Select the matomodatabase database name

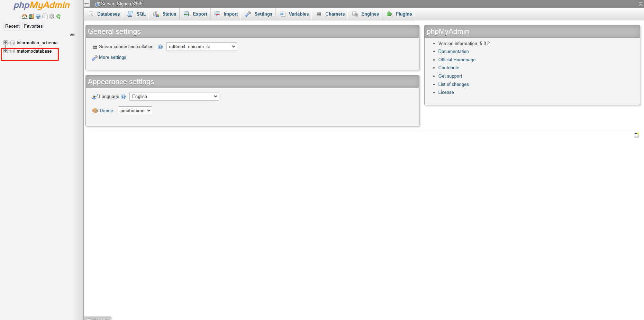(34, 51)
